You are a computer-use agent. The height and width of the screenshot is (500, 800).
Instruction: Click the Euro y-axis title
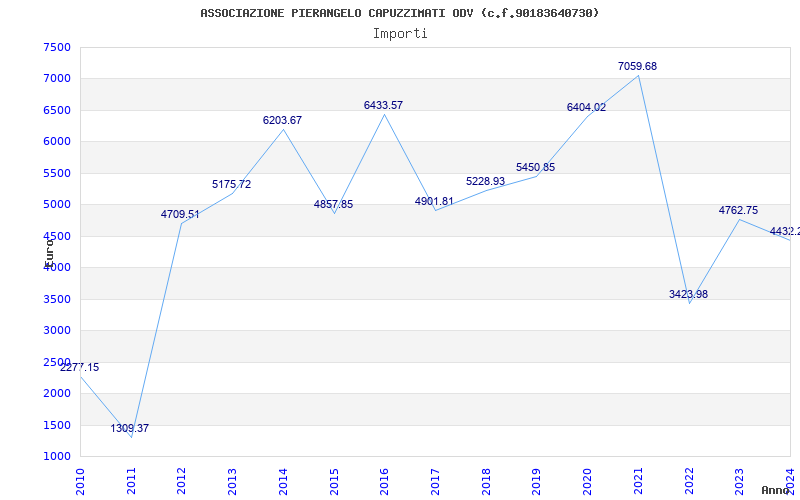point(49,253)
